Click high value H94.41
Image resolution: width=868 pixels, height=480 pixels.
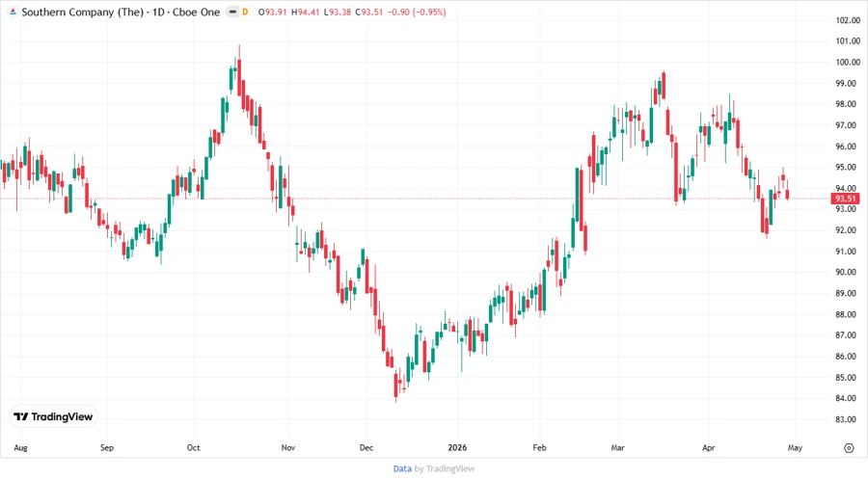(305, 12)
